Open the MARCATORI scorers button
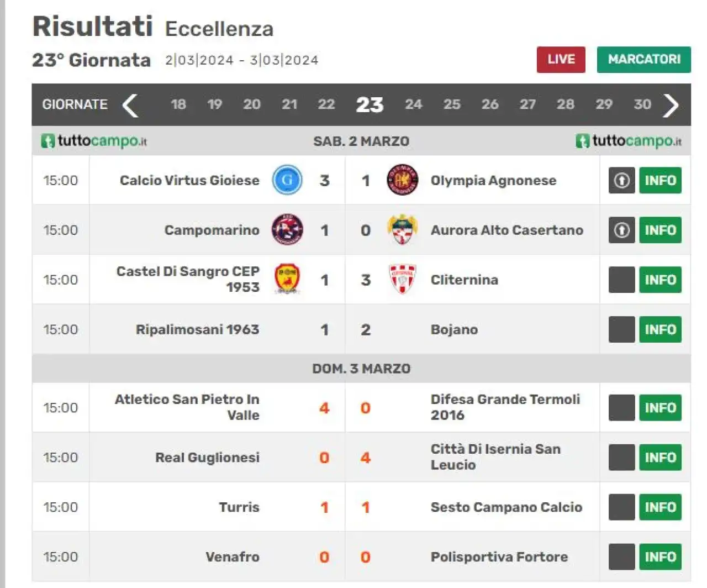This screenshot has height=588, width=707. [643, 60]
